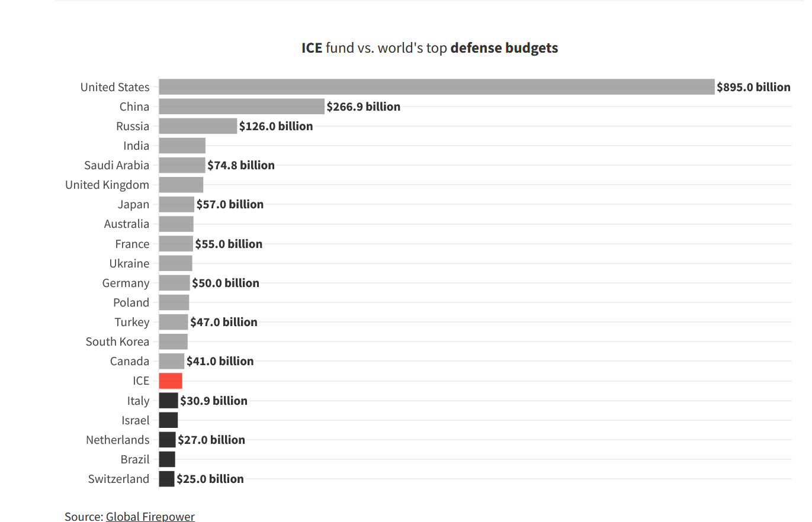Click the "$41.0 billion" value label
Screen dimensions: 812x522
coord(220,361)
